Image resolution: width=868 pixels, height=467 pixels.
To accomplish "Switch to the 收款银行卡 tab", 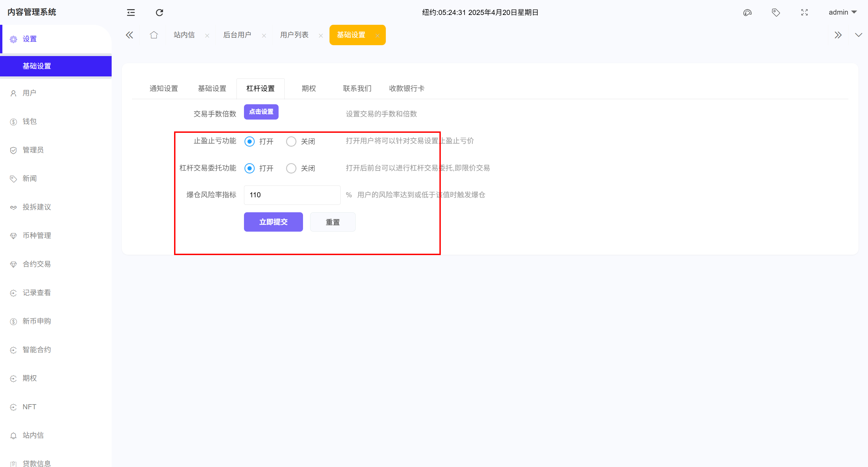I will 407,89.
